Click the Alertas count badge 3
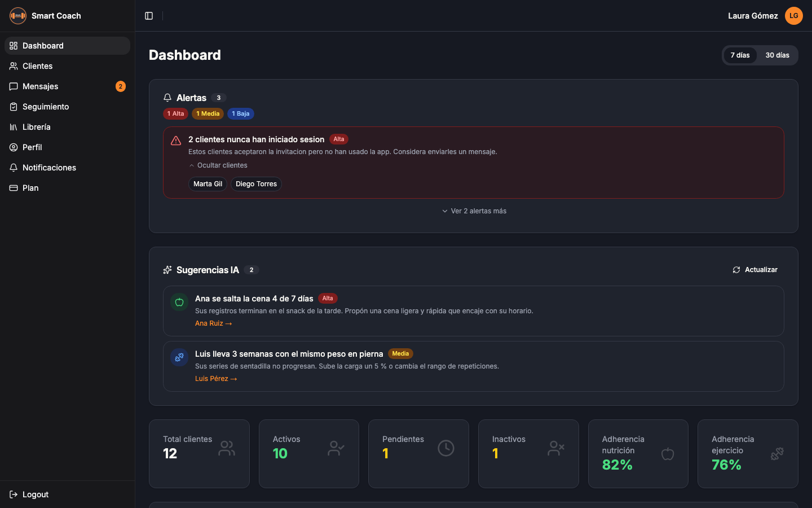 point(219,98)
